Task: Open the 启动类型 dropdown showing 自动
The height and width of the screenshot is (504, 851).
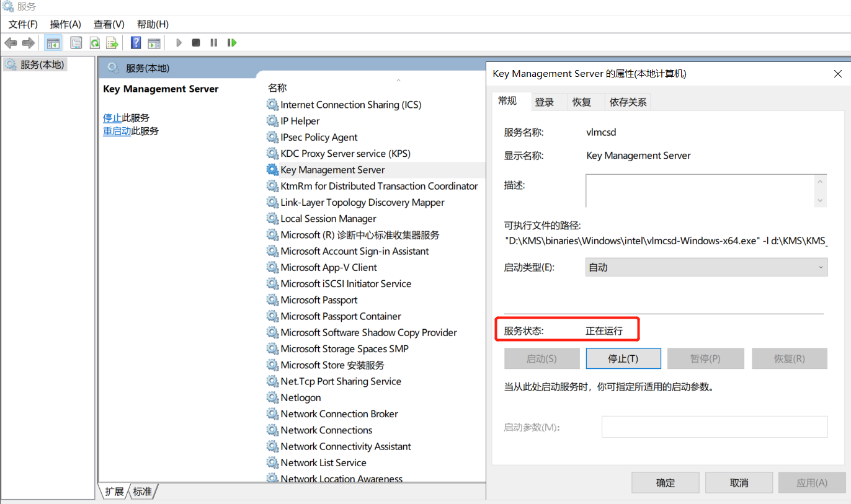Action: click(x=706, y=267)
